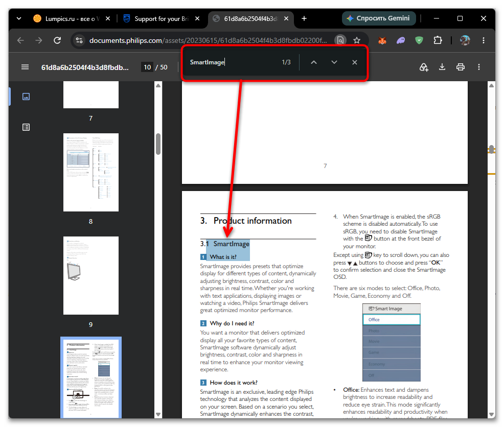Click document scroll up arrow
Screen dimensions: 504x427
point(491,86)
